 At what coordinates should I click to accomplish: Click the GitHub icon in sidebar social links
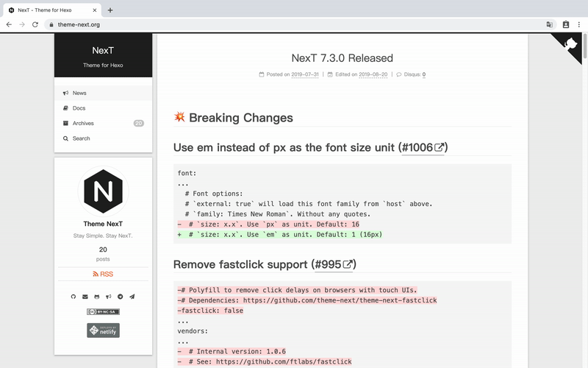[73, 297]
